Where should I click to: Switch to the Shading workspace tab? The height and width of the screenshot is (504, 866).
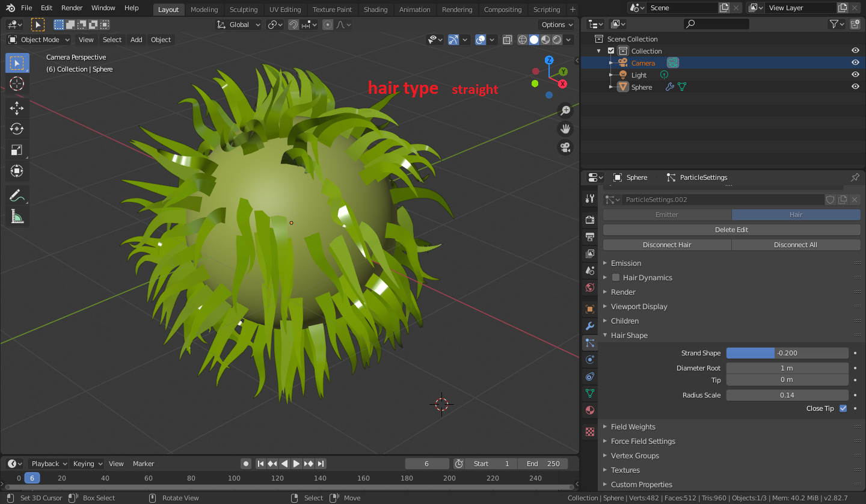point(376,10)
